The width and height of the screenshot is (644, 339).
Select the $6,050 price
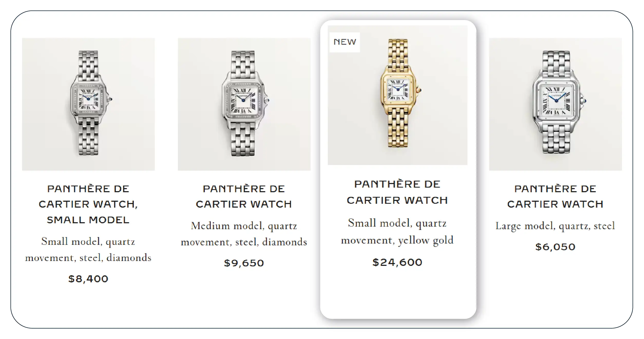click(555, 247)
